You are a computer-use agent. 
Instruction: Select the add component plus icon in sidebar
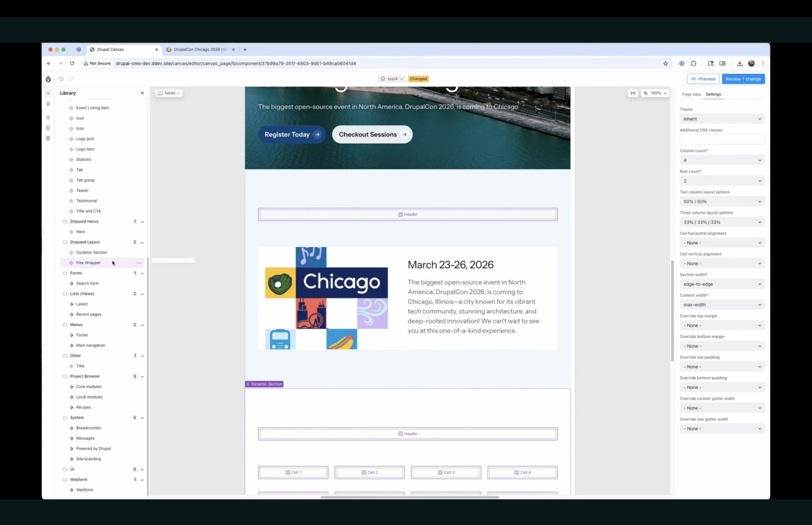coord(48,93)
